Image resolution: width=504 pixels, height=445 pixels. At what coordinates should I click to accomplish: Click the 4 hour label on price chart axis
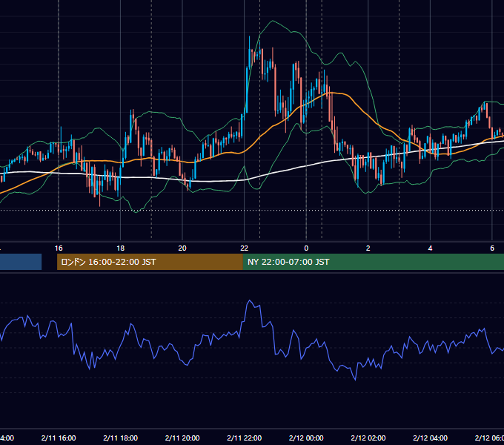430,248
